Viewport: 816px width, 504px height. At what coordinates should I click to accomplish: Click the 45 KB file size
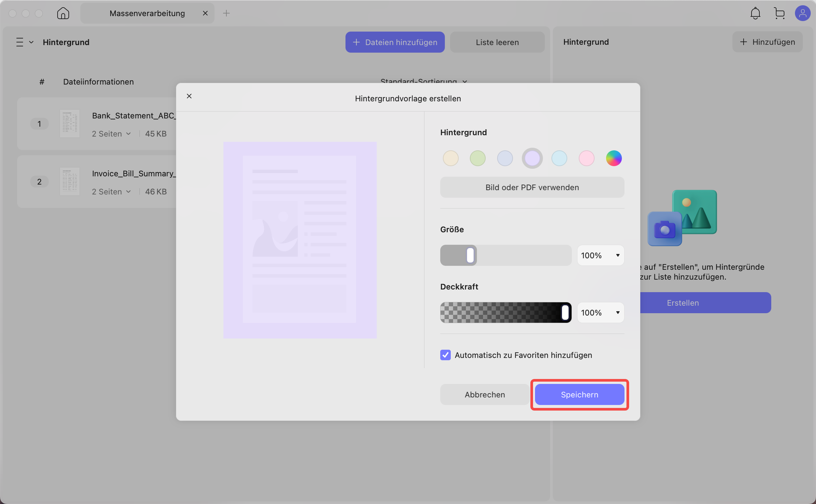[x=156, y=134]
